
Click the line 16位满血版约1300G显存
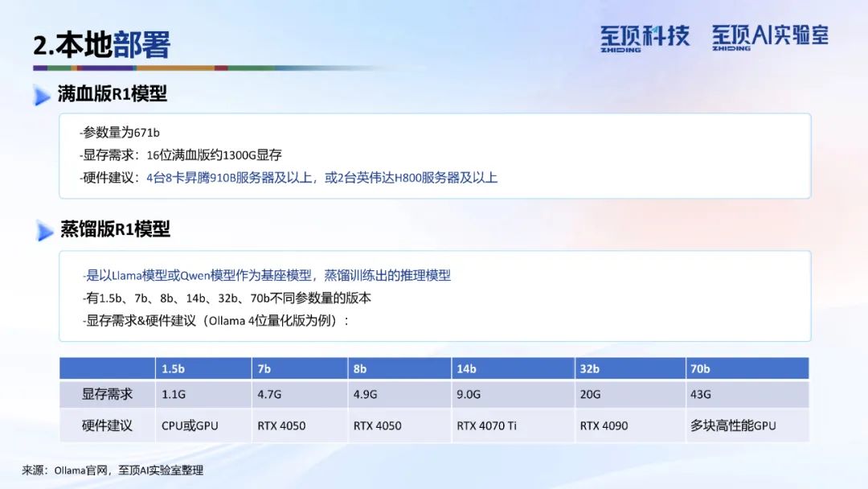(215, 155)
